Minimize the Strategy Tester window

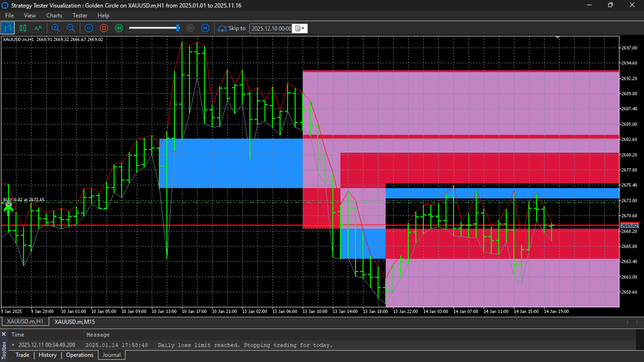[x=589, y=5]
